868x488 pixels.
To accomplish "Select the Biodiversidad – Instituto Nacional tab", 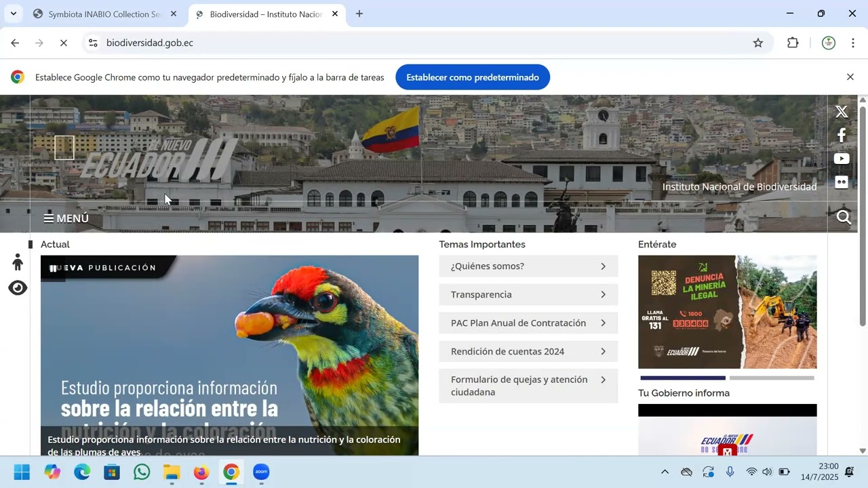I will click(x=265, y=14).
